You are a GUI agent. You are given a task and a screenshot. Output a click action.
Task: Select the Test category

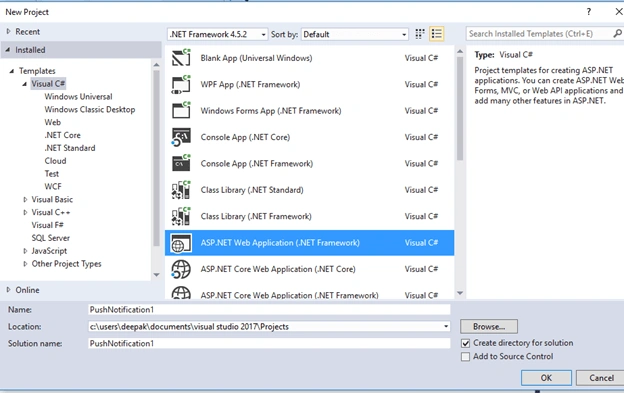coord(52,174)
